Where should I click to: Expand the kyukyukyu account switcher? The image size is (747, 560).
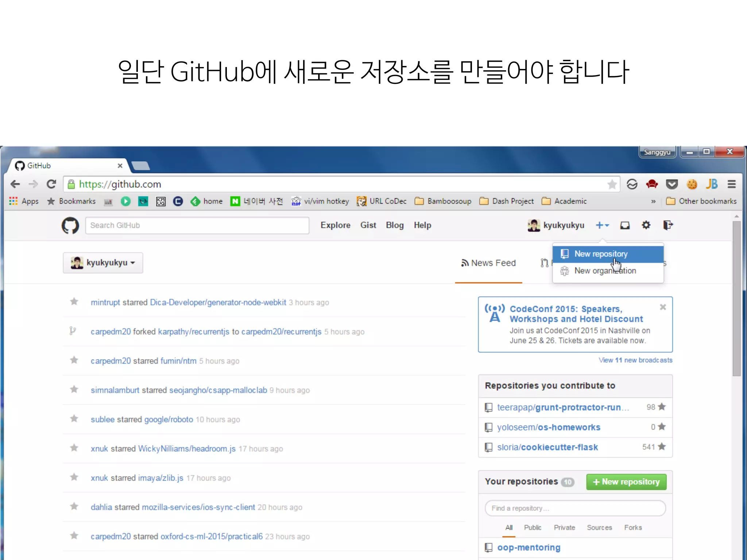coord(103,263)
